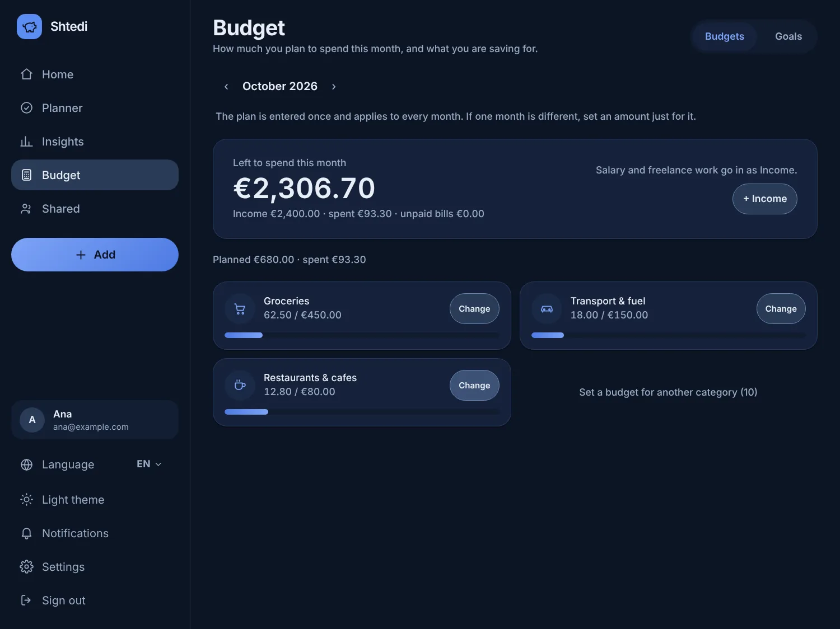The width and height of the screenshot is (840, 629).
Task: Click the Insights bar chart icon
Action: pos(26,142)
